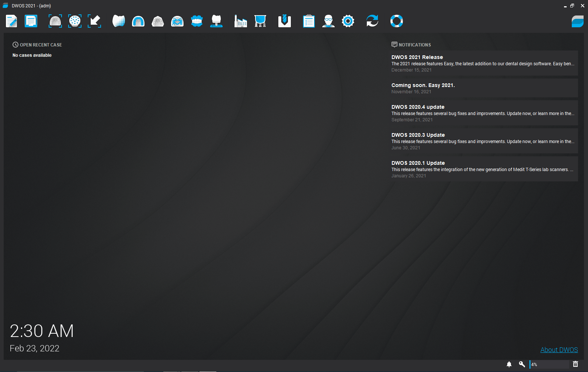Click the 2:30 AM clock display

(x=42, y=331)
